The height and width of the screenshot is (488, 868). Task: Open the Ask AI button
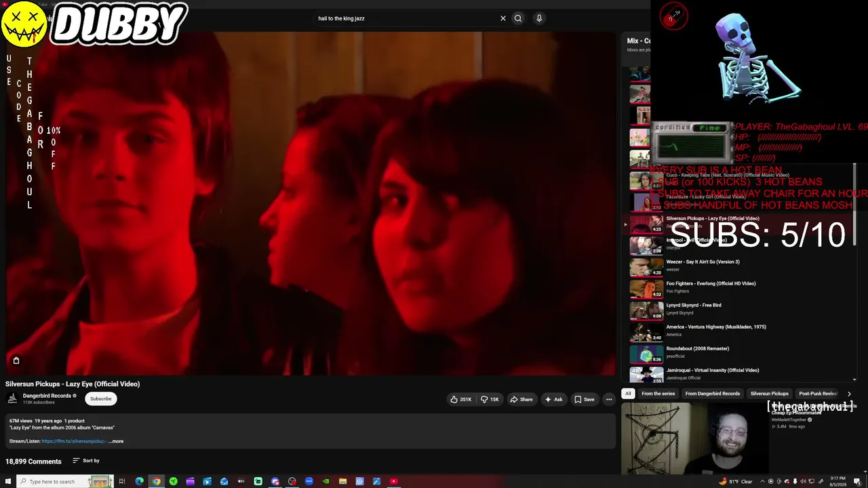coord(554,399)
